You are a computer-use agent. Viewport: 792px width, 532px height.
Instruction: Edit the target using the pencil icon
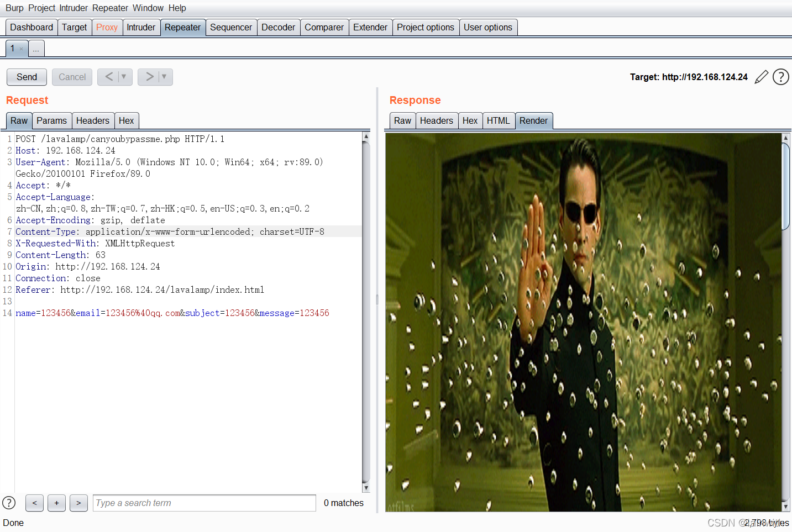tap(762, 77)
